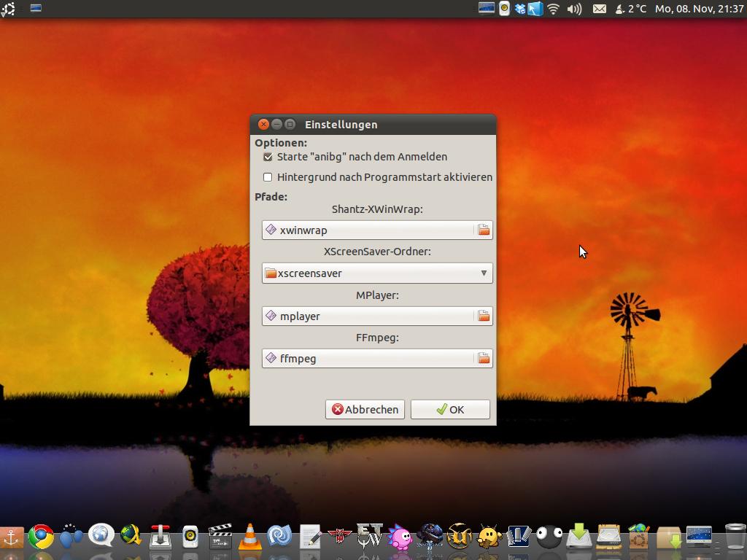Open the sound volume indicator

575,9
